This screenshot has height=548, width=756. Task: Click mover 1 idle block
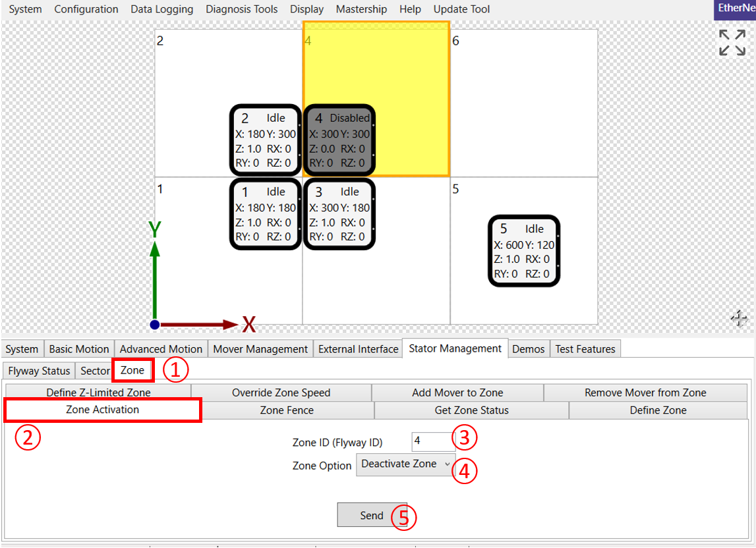tap(265, 214)
